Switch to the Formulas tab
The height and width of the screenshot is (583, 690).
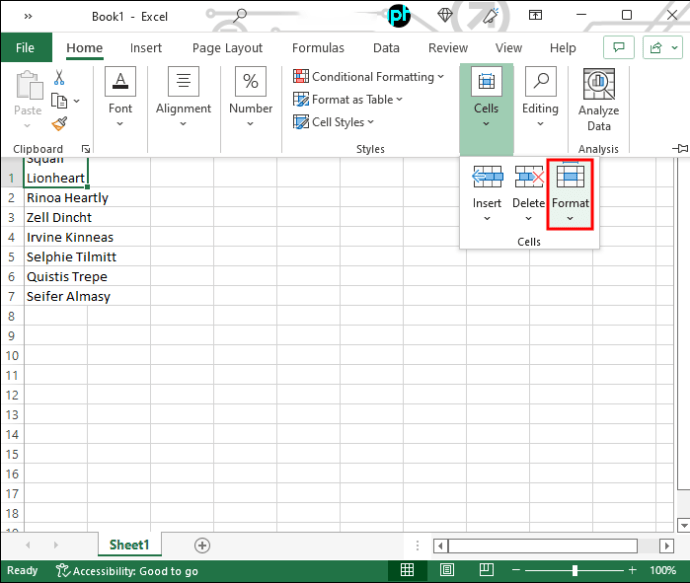click(318, 48)
